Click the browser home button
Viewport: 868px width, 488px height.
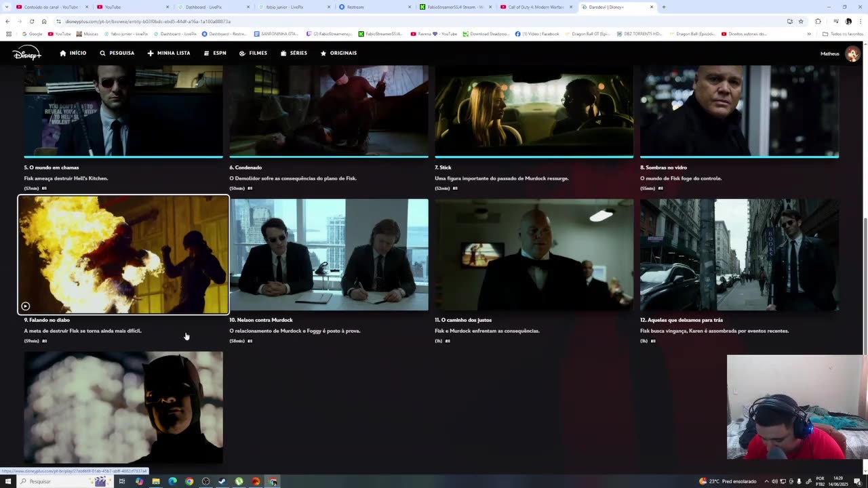pos(44,21)
